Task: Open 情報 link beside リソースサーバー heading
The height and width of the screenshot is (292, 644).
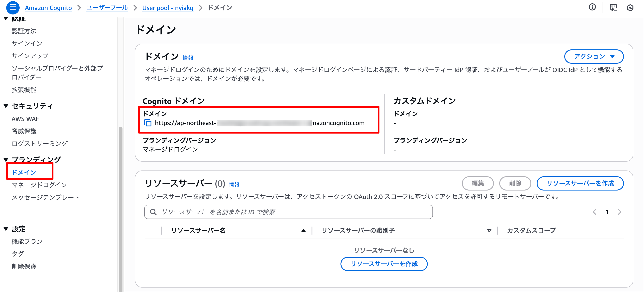Action: pyautogui.click(x=234, y=185)
